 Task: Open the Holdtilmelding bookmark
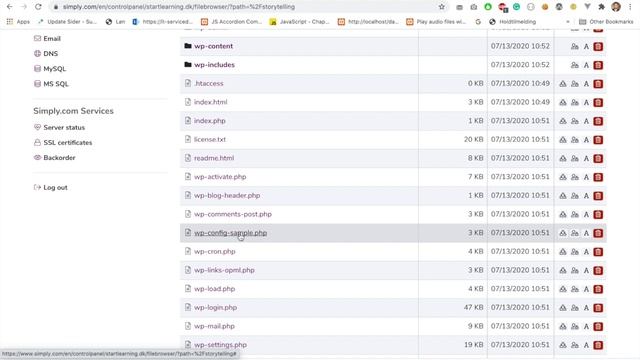[x=513, y=22]
